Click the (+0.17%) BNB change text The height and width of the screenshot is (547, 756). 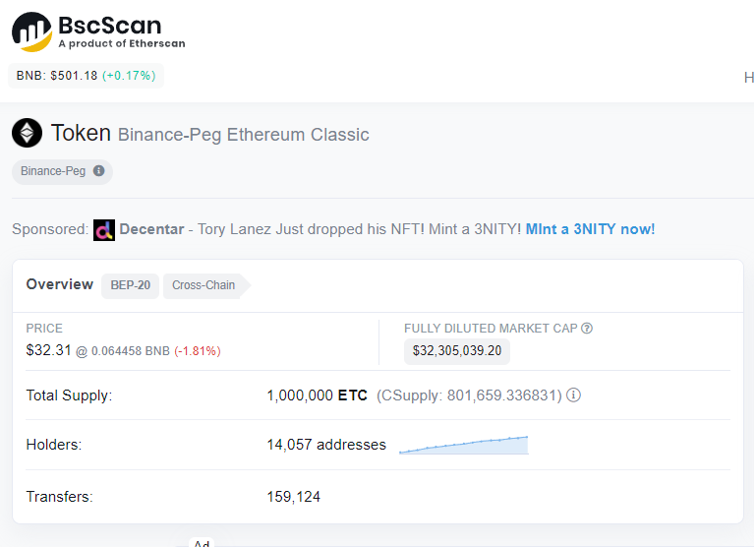click(129, 76)
